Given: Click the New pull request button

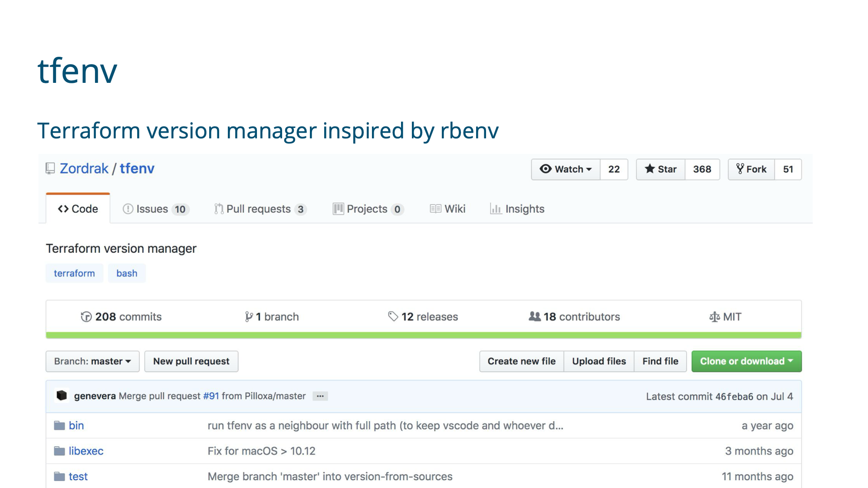Looking at the screenshot, I should [191, 361].
